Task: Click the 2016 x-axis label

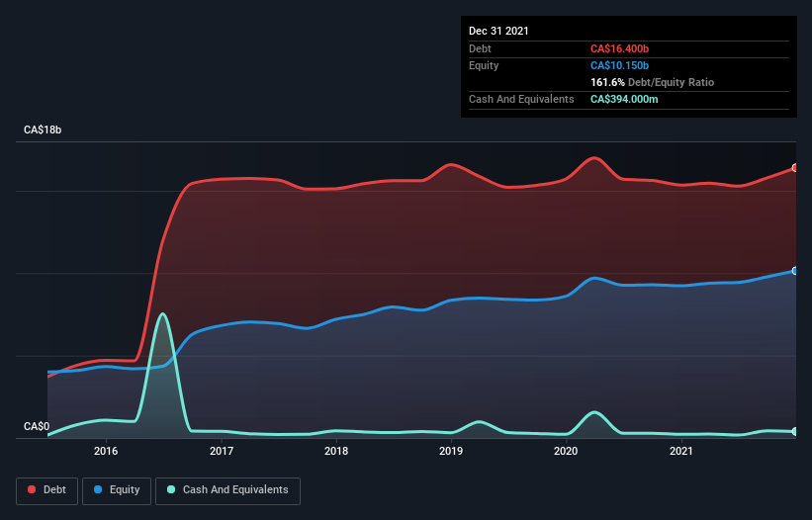Action: pos(106,451)
